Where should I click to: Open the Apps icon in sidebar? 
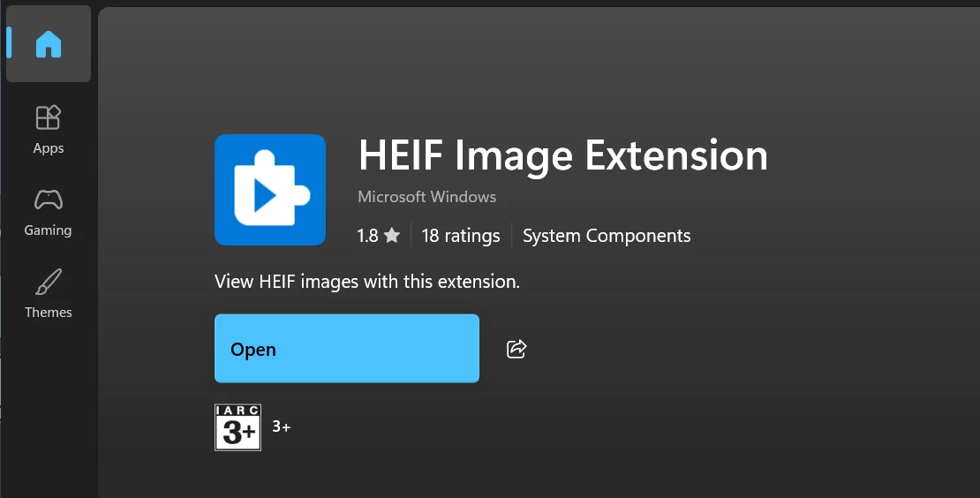click(49, 117)
